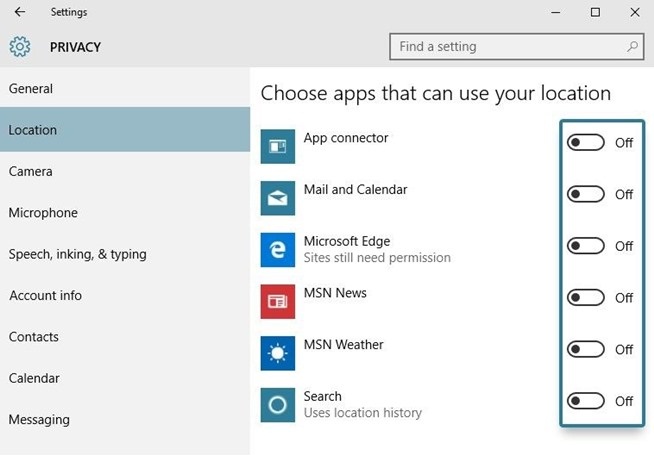Select Microphone in the sidebar
This screenshot has height=469, width=654.
click(43, 213)
